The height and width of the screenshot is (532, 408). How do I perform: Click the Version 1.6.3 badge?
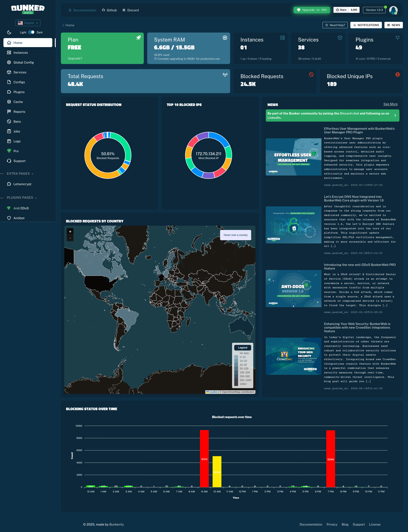click(374, 10)
